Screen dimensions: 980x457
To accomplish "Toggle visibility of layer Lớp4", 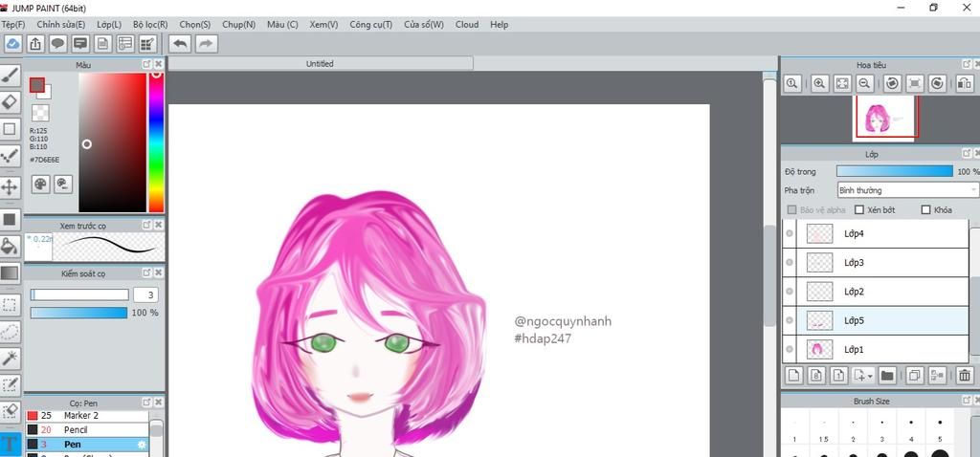I will pos(790,233).
